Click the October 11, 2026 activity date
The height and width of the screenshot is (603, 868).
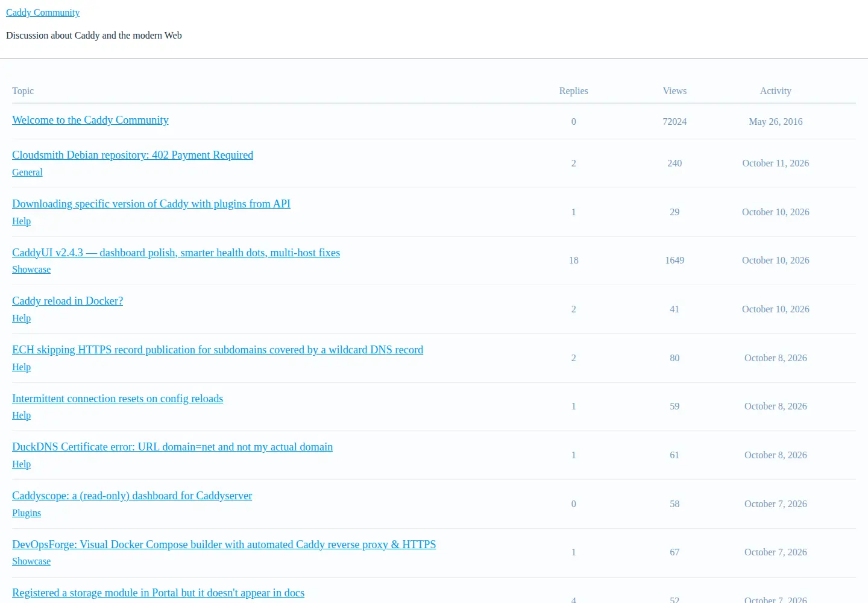[x=775, y=163]
